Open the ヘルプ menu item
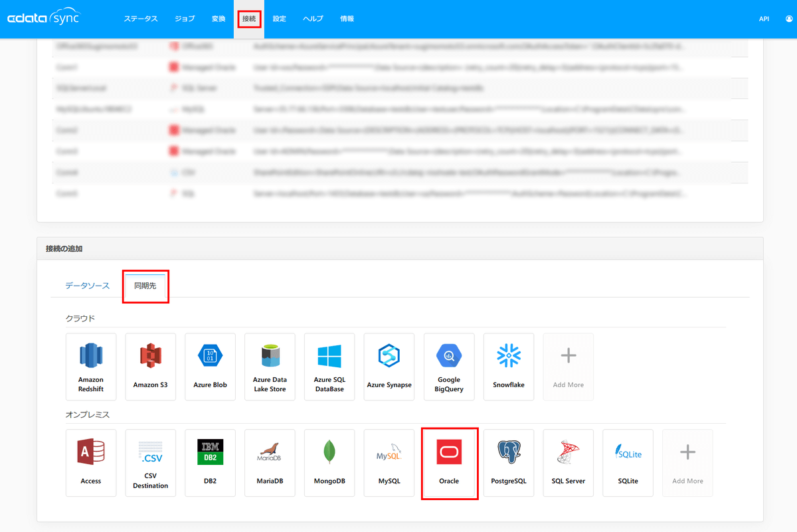Image resolution: width=797 pixels, height=532 pixels. (313, 19)
